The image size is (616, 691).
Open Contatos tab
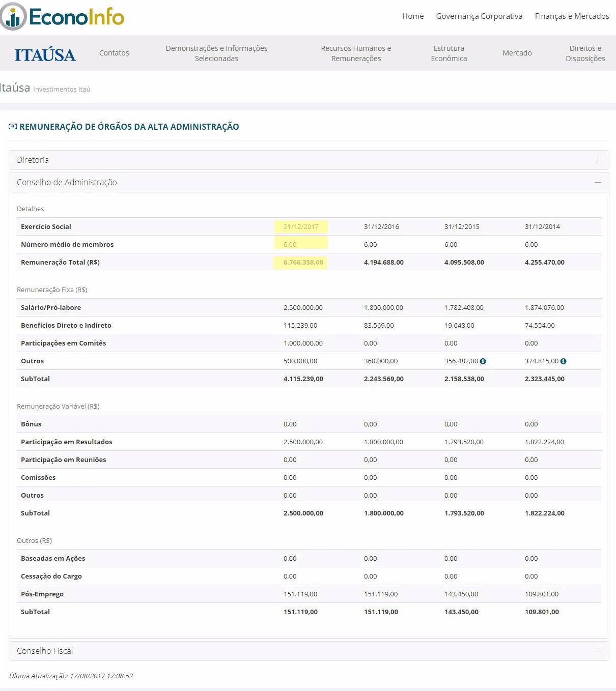[x=114, y=53]
